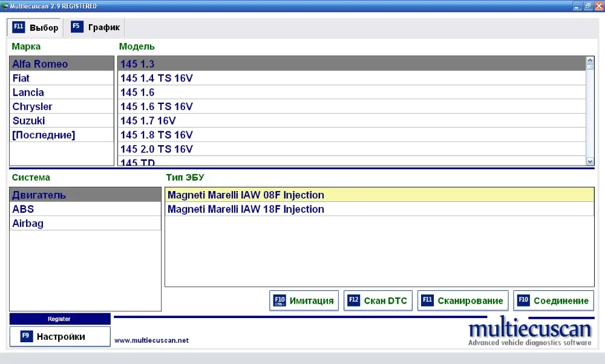Select Magneti Marelli IAW 08F Injection
Screen dimensions: 605x364
(379, 195)
